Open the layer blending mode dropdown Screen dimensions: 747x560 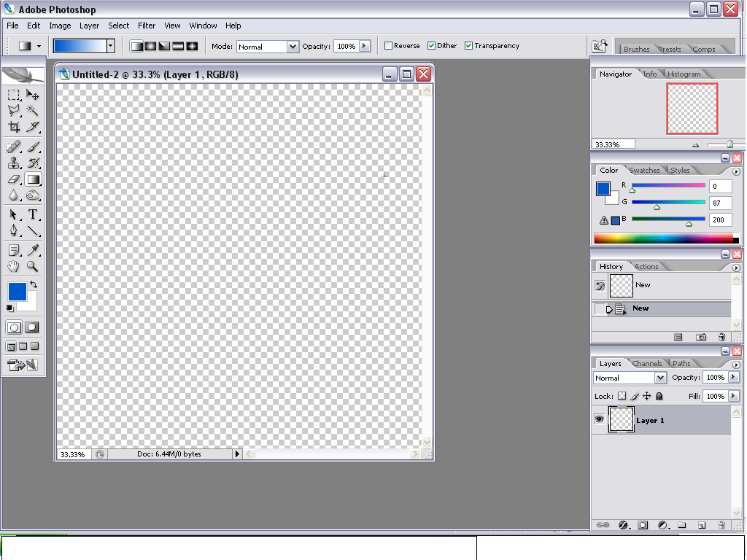click(x=659, y=378)
